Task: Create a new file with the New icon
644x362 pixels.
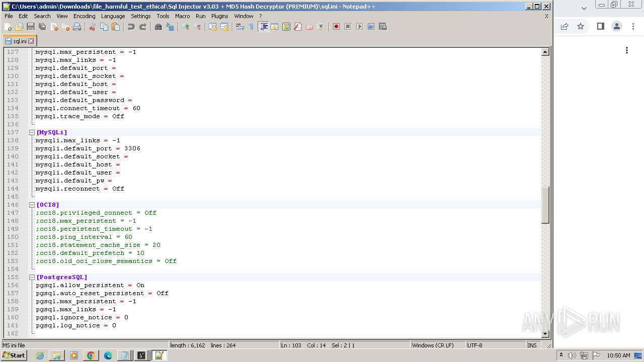Action: [8, 27]
